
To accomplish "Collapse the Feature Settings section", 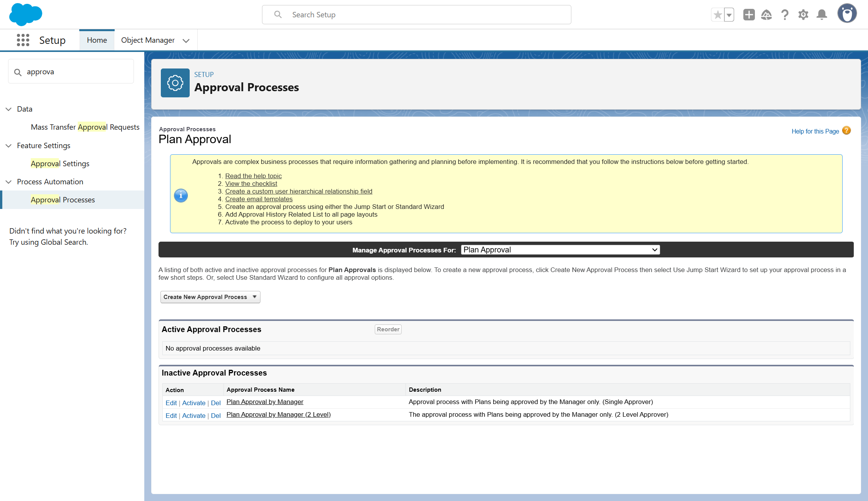I will click(8, 145).
